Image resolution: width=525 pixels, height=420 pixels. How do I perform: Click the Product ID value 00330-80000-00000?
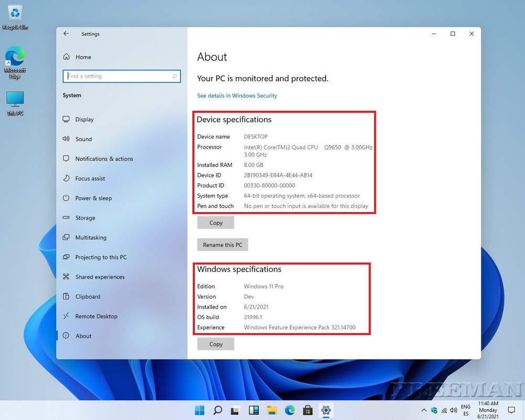click(269, 185)
